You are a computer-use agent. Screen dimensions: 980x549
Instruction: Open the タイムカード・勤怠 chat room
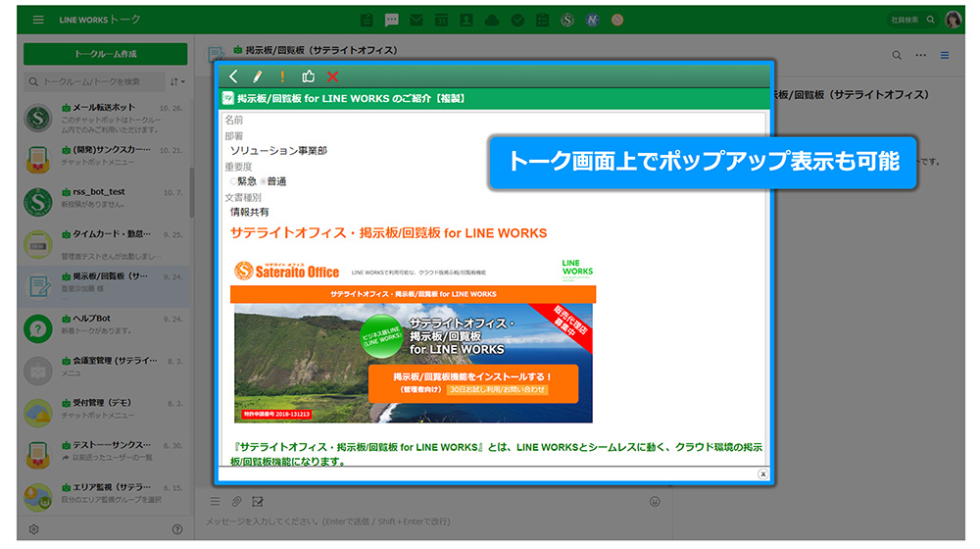point(105,244)
